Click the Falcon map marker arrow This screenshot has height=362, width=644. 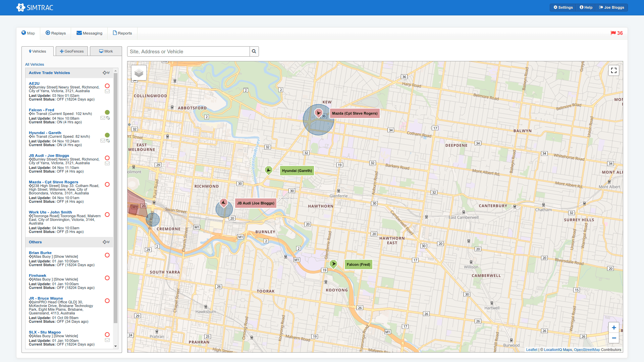coord(333,264)
